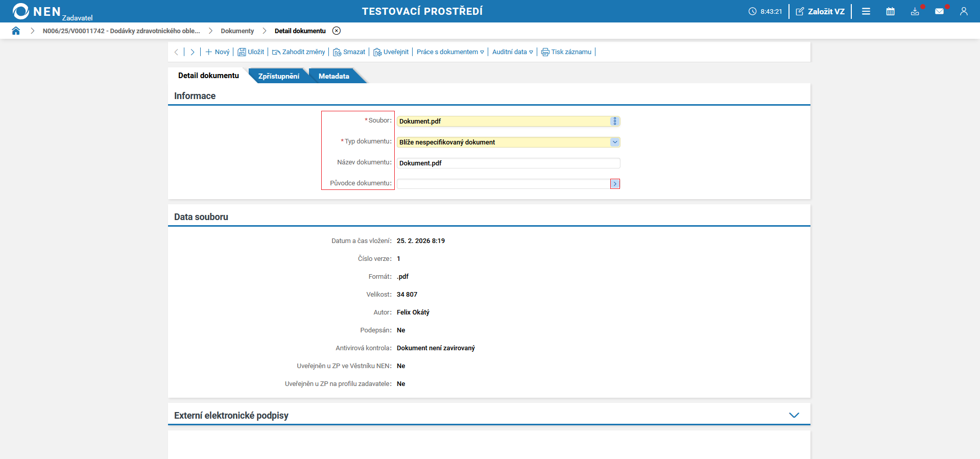Go to the home page icon
This screenshot has width=980, height=459.
click(x=16, y=31)
